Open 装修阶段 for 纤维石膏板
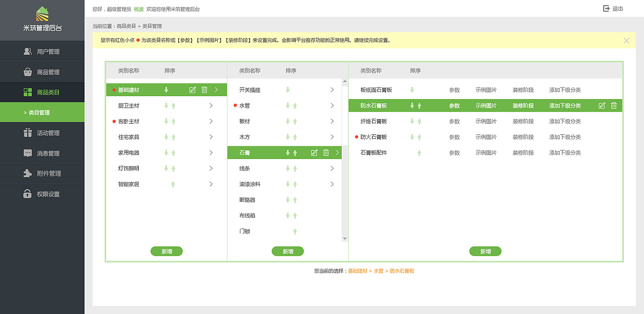 coord(523,121)
